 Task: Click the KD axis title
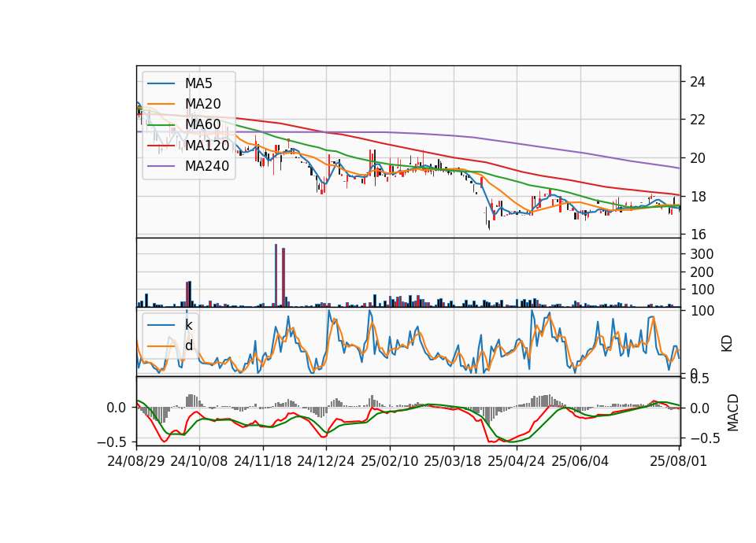(x=727, y=344)
